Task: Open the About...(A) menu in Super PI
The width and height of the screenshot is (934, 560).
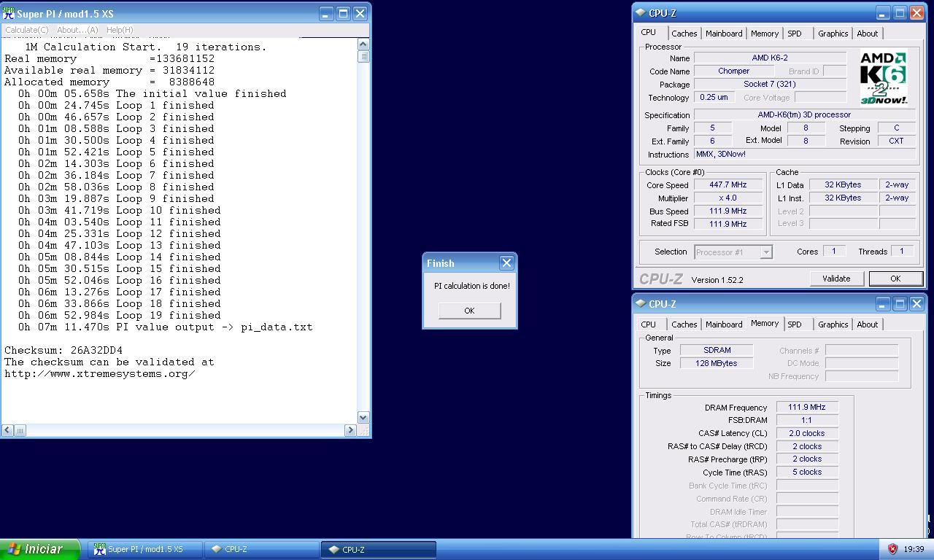Action: point(77,30)
